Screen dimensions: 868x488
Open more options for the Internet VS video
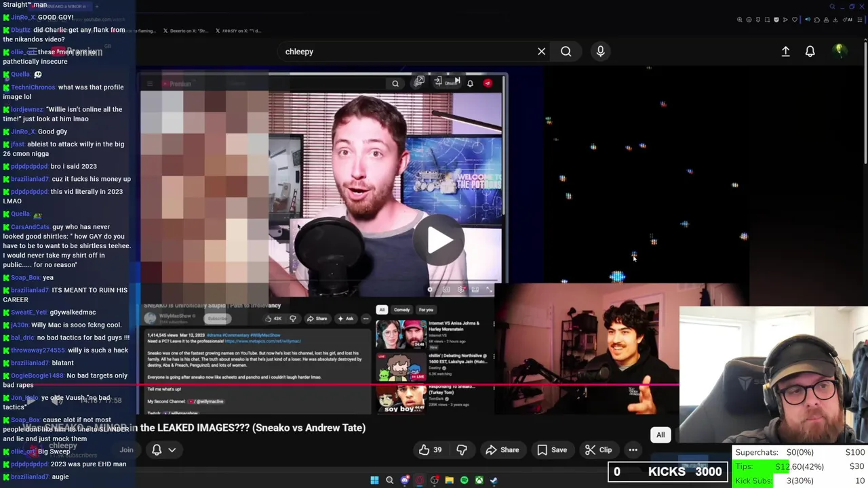494,324
